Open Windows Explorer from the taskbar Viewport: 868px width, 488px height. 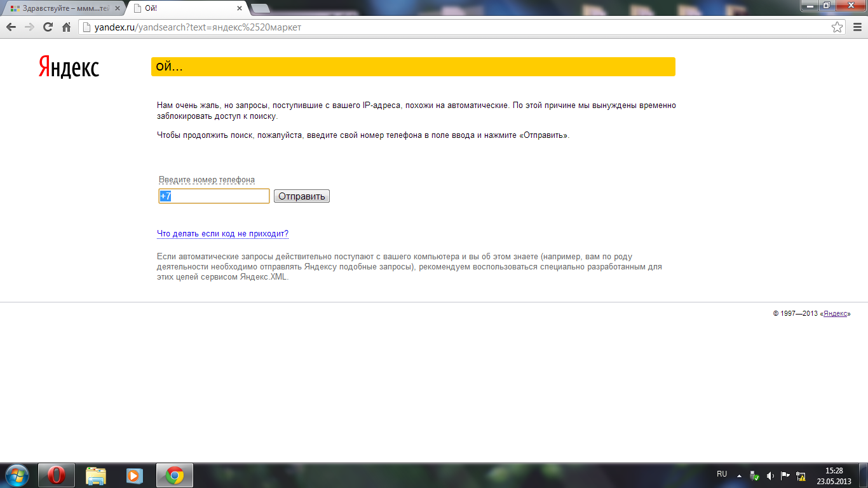tap(96, 475)
